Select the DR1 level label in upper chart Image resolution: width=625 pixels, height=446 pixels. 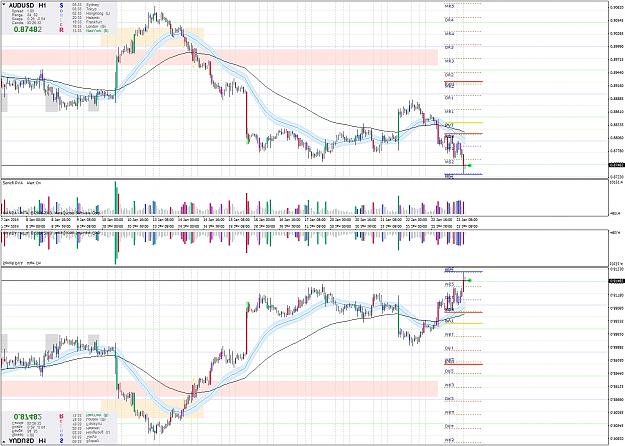coord(449,98)
